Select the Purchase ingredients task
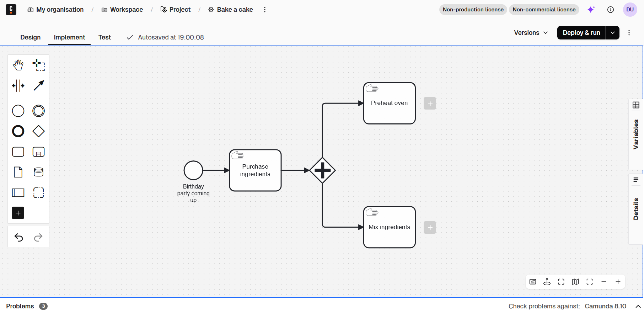 [x=255, y=170]
